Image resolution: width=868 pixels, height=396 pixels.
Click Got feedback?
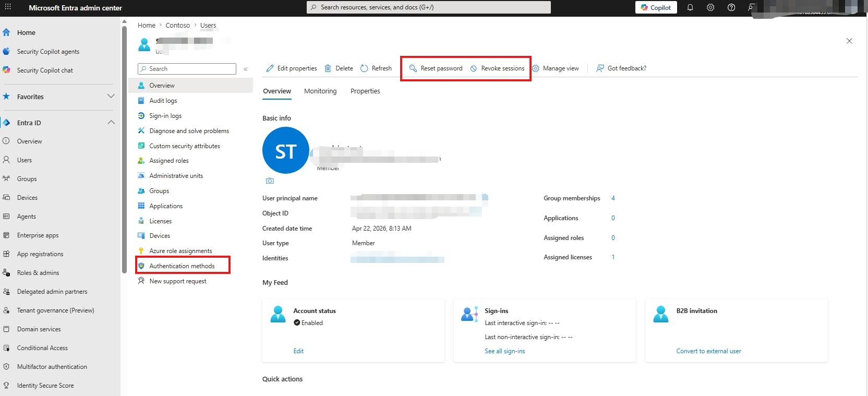621,68
